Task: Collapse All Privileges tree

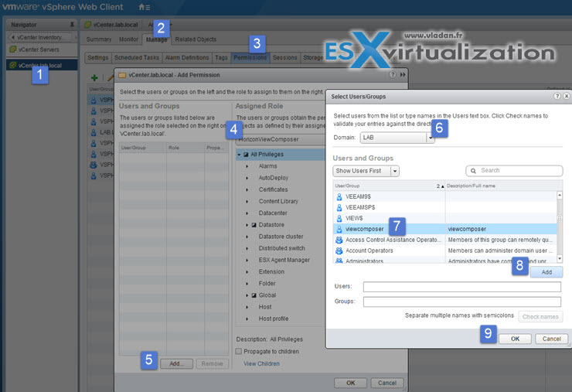Action: [239, 155]
